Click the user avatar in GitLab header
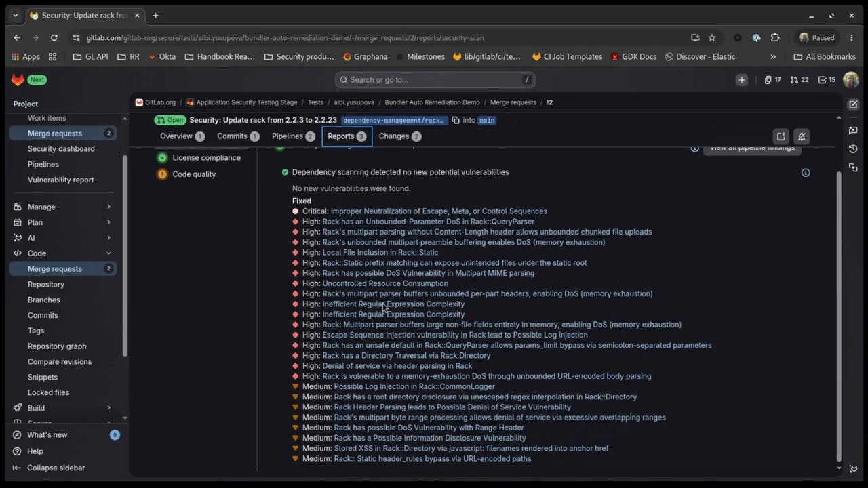This screenshot has height=488, width=868. point(850,80)
